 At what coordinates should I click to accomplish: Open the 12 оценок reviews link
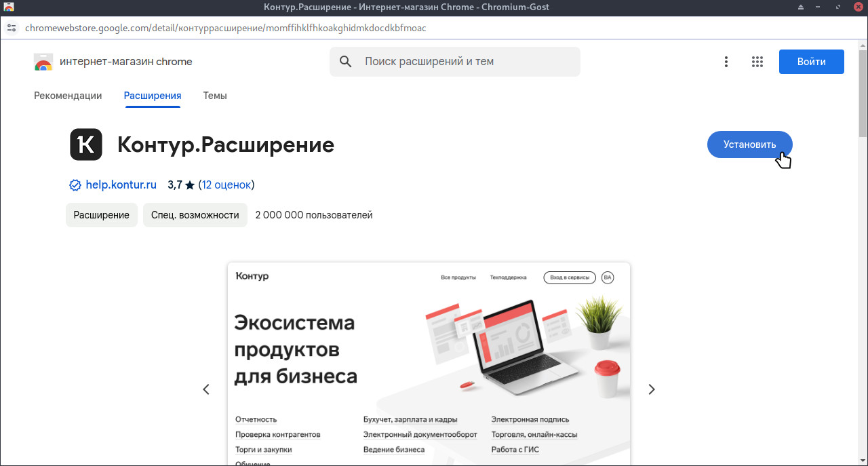coord(226,185)
